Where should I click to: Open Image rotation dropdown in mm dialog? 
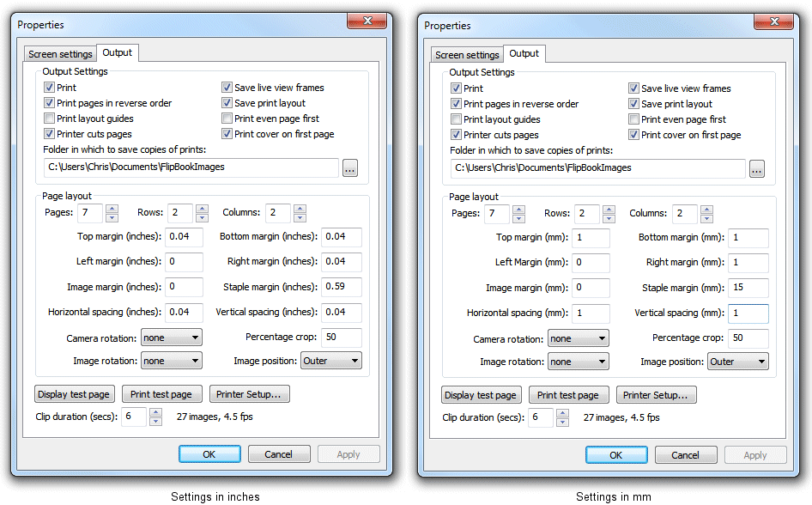579,362
